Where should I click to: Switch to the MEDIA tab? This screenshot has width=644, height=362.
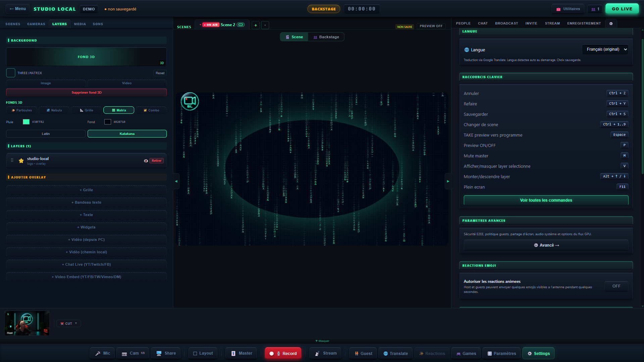point(80,24)
